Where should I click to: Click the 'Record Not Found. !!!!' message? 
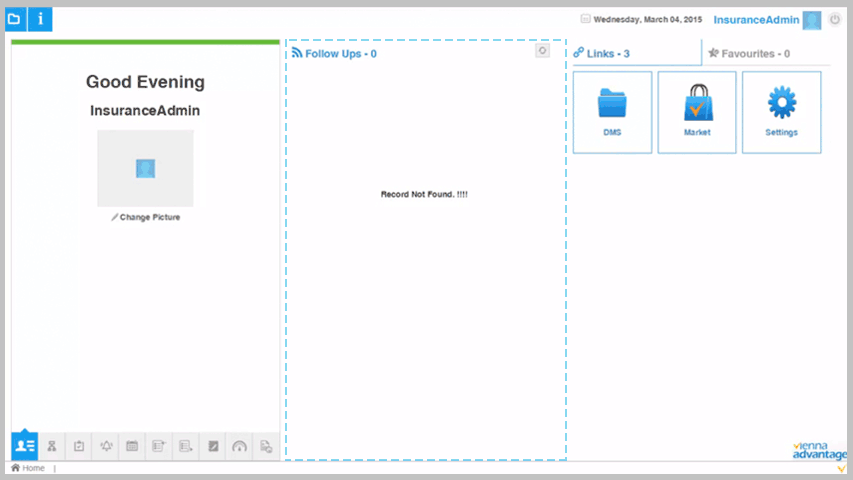point(424,194)
